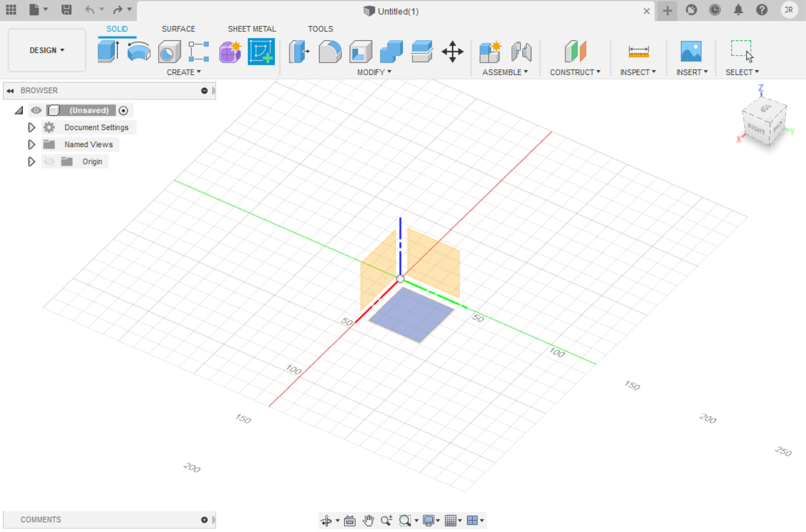The image size is (806, 532).
Task: Select the New Component tool
Action: (x=490, y=52)
